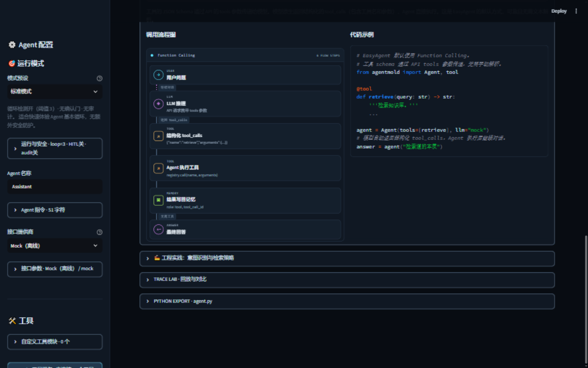
Task: Open the 模式预设 dropdown showing 标准模式
Action: click(x=55, y=92)
